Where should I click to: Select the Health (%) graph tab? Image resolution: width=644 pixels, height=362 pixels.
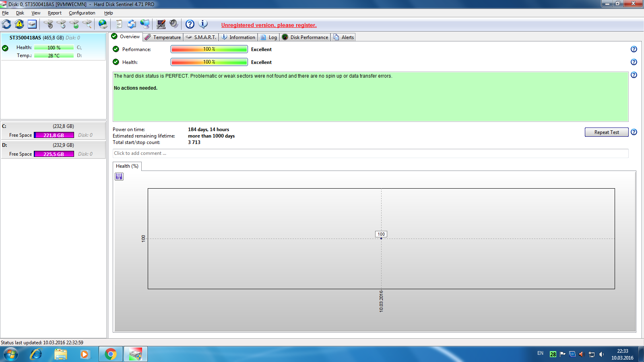[x=127, y=166]
